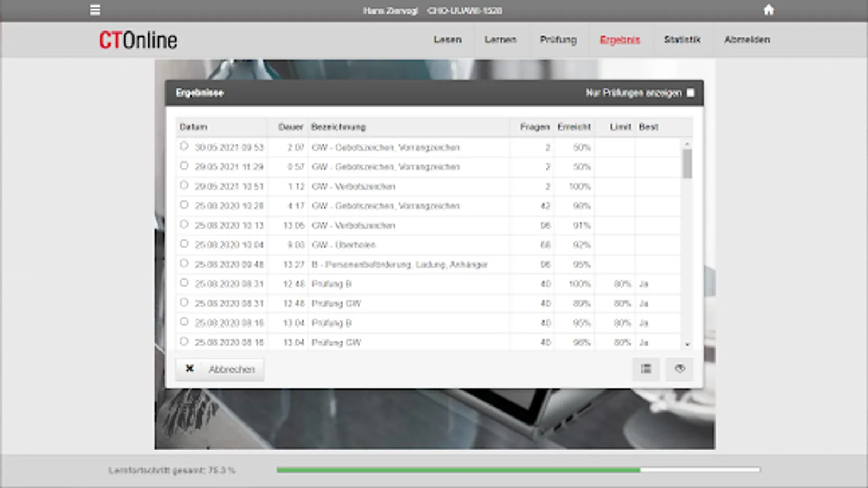
Task: Click the user name in top bar
Action: tap(391, 10)
